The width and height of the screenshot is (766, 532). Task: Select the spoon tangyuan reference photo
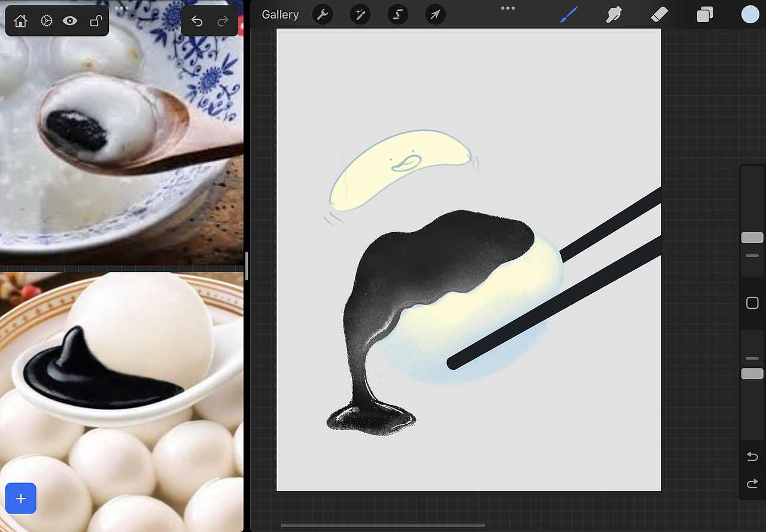pyautogui.click(x=121, y=132)
